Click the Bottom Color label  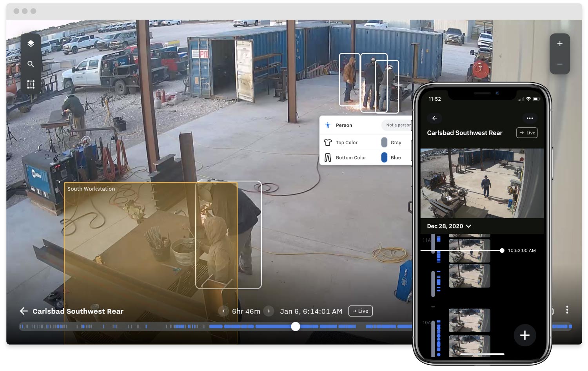351,157
